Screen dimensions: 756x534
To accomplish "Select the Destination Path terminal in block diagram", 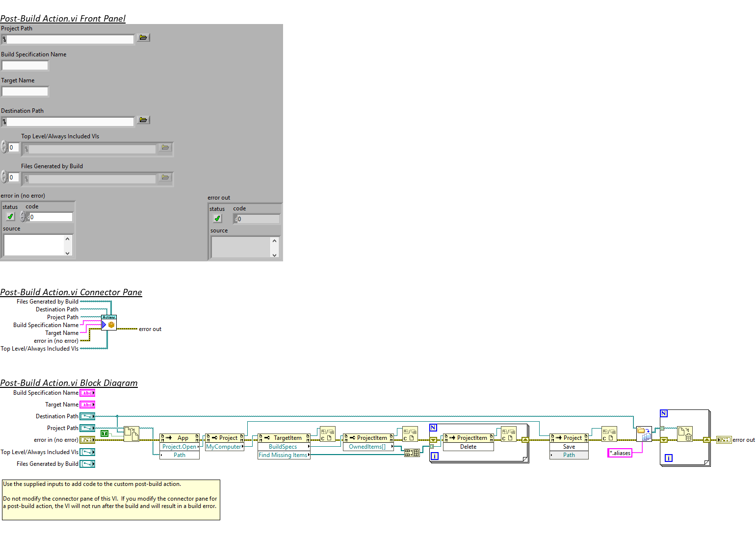I will pos(87,416).
